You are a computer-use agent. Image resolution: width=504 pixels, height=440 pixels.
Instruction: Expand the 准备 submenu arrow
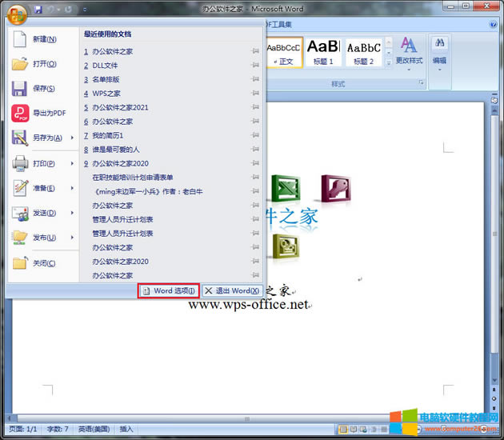coord(72,188)
